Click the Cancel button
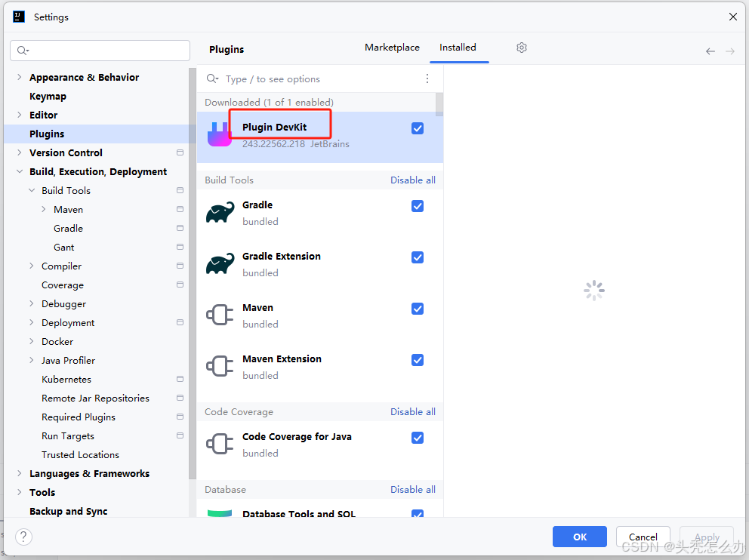Image resolution: width=749 pixels, height=560 pixels. click(643, 537)
